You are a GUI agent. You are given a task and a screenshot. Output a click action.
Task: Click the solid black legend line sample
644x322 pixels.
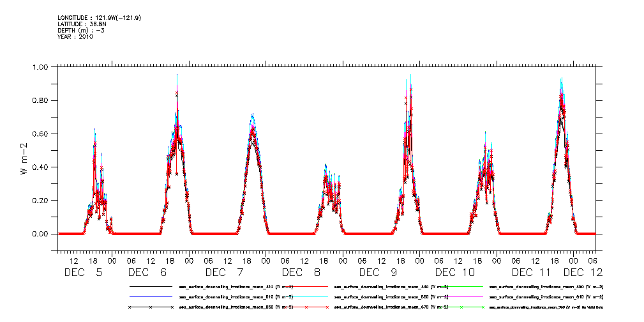[151, 286]
